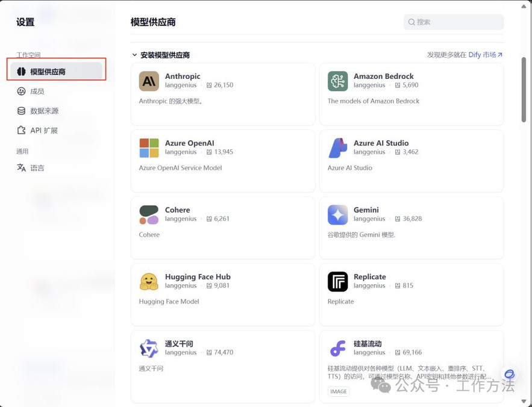Viewport: 532px width, 407px height.
Task: Open the Hugging Face Hub card title
Action: (x=198, y=277)
